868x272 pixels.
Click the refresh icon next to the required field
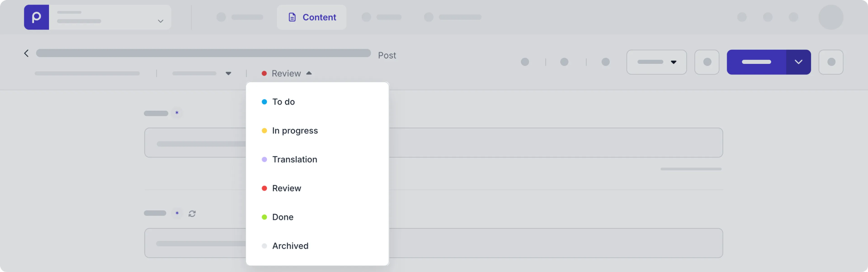pos(192,213)
